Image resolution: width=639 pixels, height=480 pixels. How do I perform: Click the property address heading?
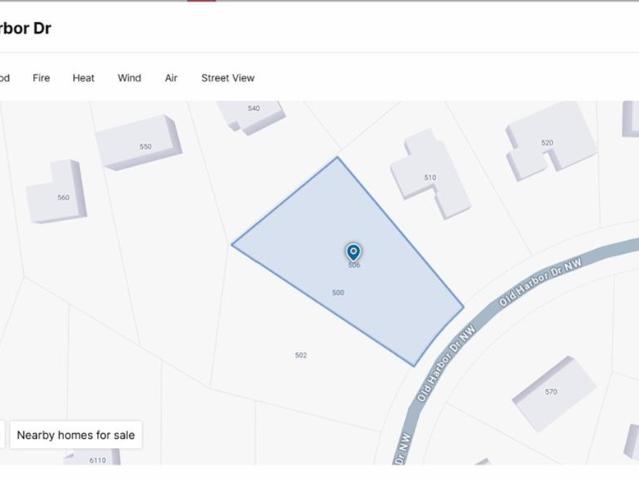click(x=25, y=28)
